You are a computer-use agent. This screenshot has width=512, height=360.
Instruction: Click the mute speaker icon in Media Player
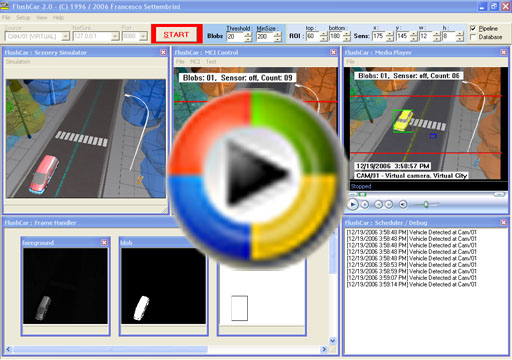click(403, 204)
